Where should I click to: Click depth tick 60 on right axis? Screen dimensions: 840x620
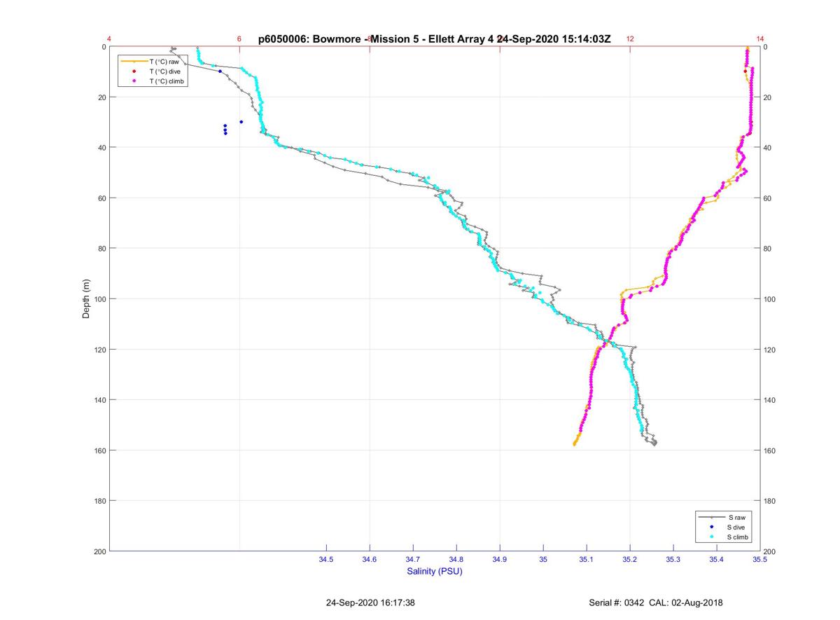click(767, 198)
